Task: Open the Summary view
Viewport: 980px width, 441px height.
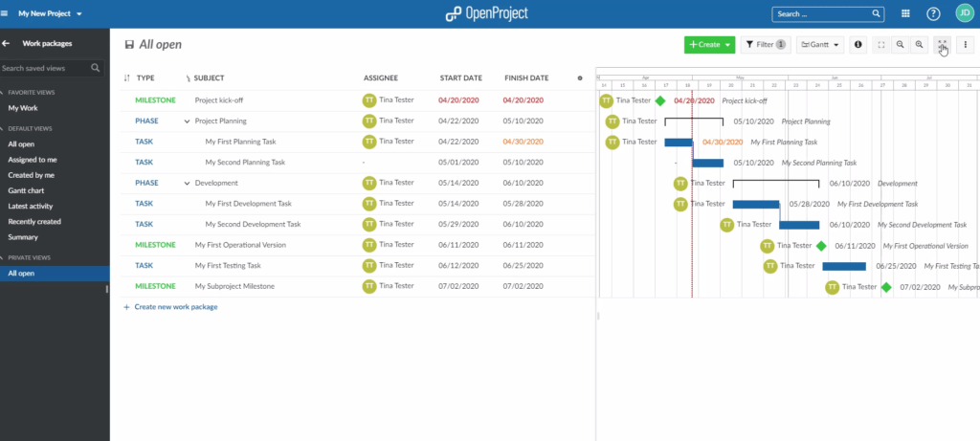Action: (x=23, y=237)
